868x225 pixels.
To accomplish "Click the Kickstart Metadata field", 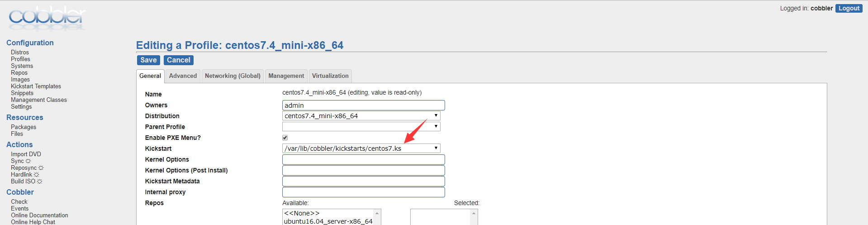I will (x=363, y=182).
